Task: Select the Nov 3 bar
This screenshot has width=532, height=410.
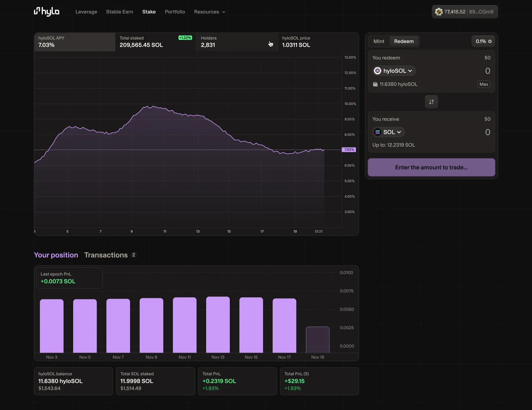Action: 52,326
